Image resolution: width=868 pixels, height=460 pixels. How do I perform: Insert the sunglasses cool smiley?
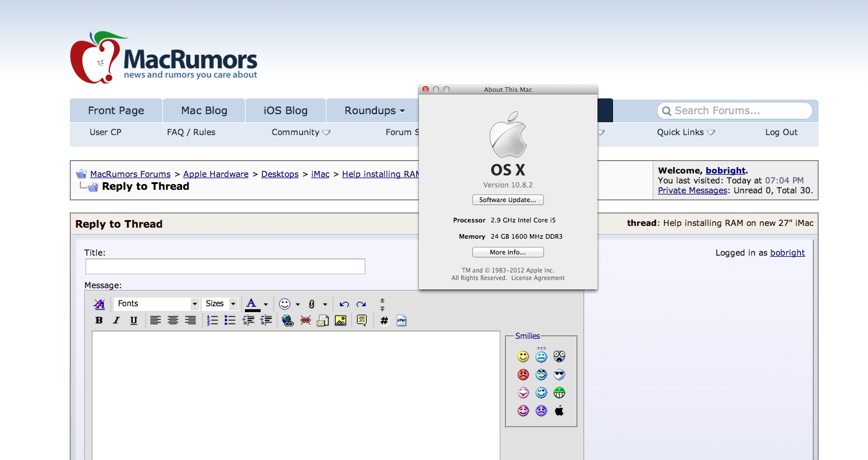[x=559, y=374]
